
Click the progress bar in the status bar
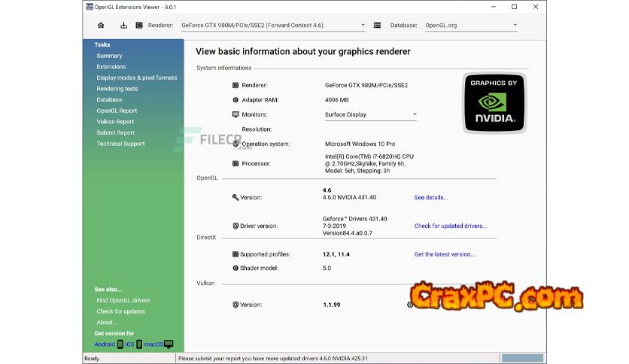point(521,359)
